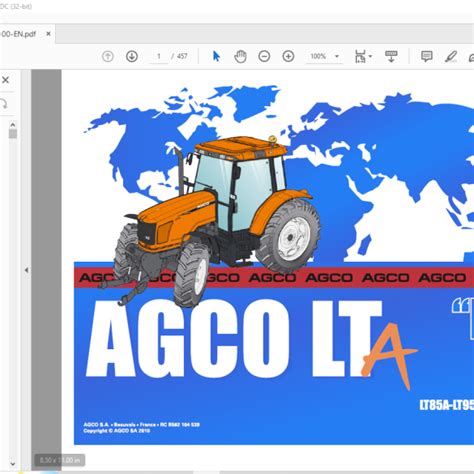Edit the current page number field
Viewport: 474px width, 474px height.
[x=159, y=56]
